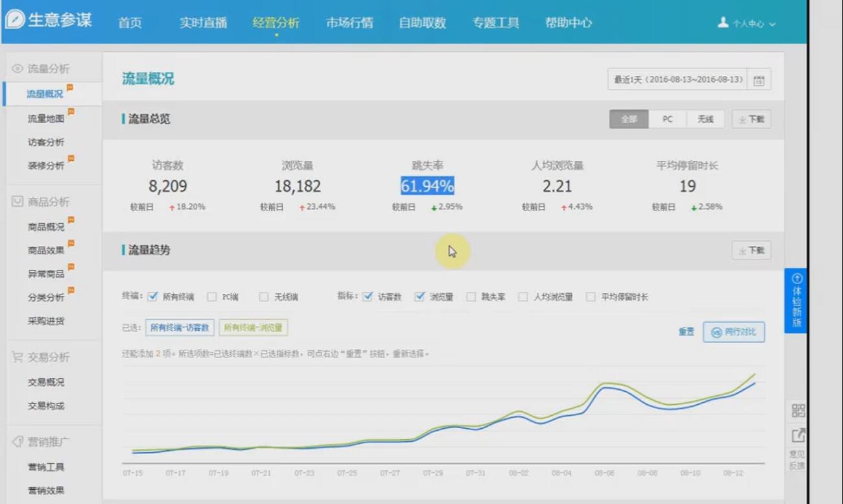
Task: Click the 18,182 page views value
Action: click(297, 187)
